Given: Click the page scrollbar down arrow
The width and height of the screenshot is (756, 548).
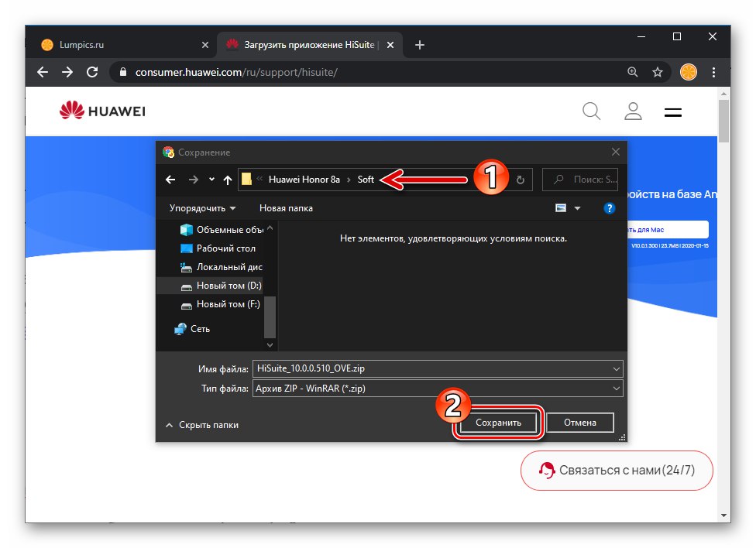Looking at the screenshot, I should 723,515.
